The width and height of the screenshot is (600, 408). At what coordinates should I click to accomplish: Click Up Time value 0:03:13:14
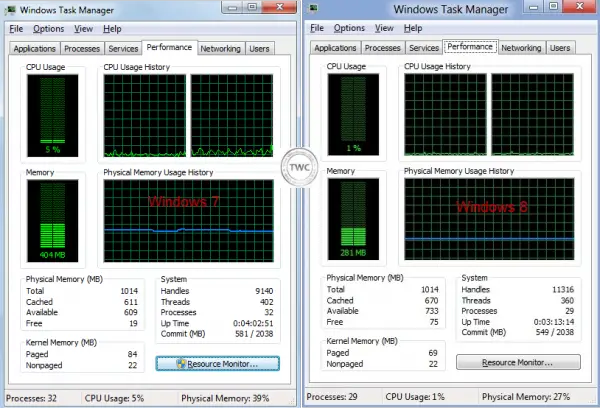554,322
